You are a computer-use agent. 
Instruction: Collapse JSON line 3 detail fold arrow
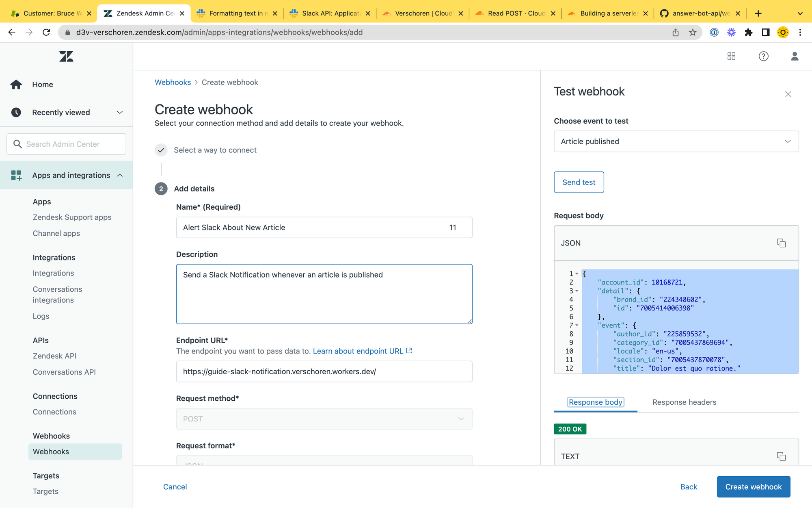pyautogui.click(x=577, y=291)
